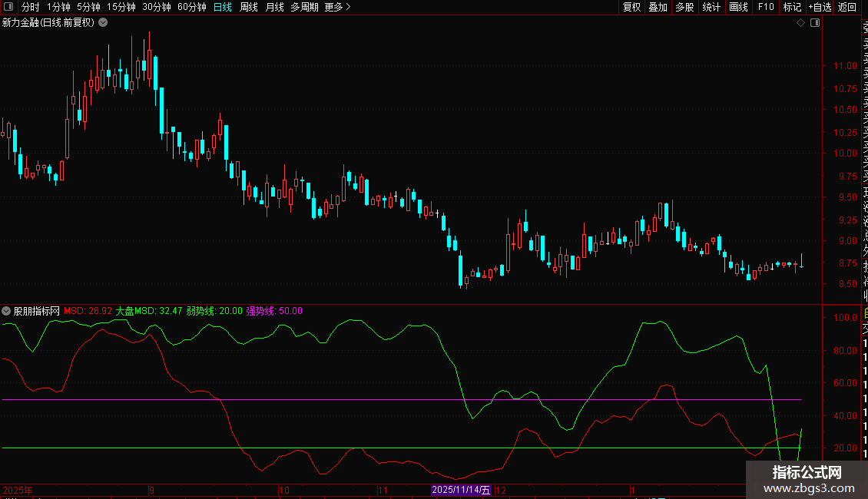
Task: Add stock via +自选 button
Action: click(820, 7)
